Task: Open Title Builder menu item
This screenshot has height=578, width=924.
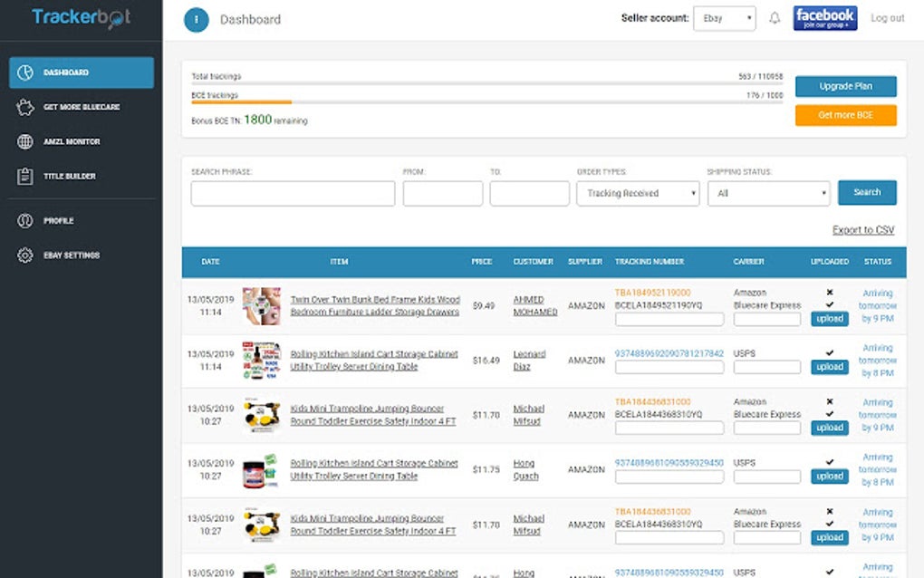Action: pyautogui.click(x=82, y=176)
